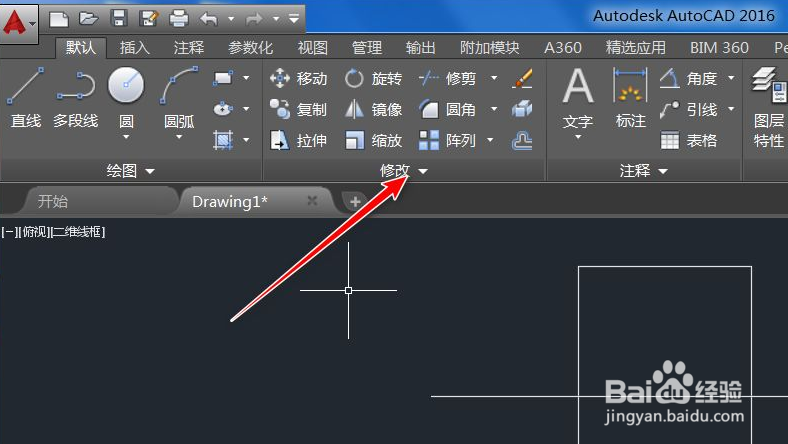The width and height of the screenshot is (788, 444).
Task: Open the 视图 ribbon tab
Action: pyautogui.click(x=313, y=48)
